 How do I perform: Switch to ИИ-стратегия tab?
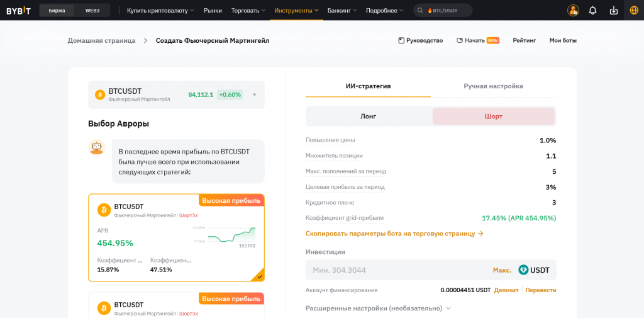(x=368, y=86)
